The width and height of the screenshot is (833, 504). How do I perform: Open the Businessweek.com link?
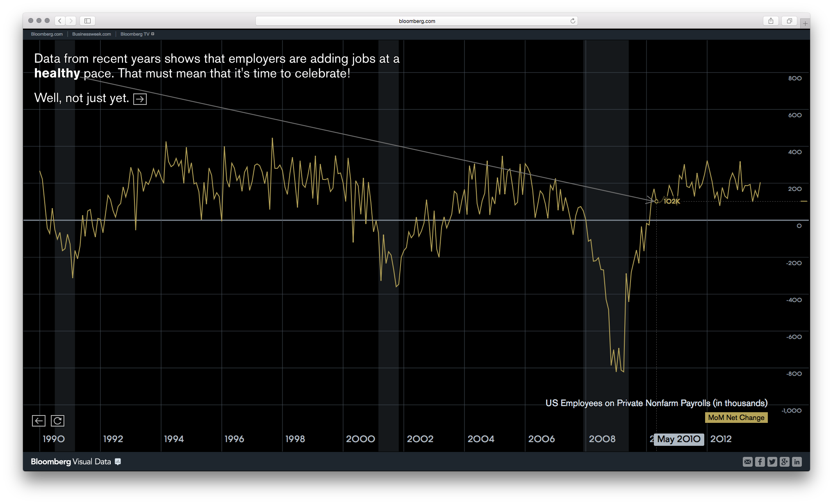91,34
